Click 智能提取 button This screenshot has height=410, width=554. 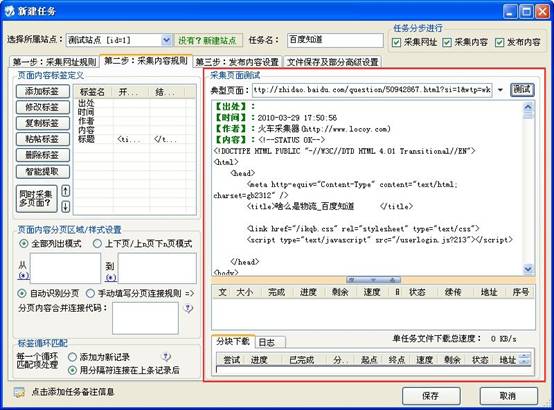click(42, 171)
